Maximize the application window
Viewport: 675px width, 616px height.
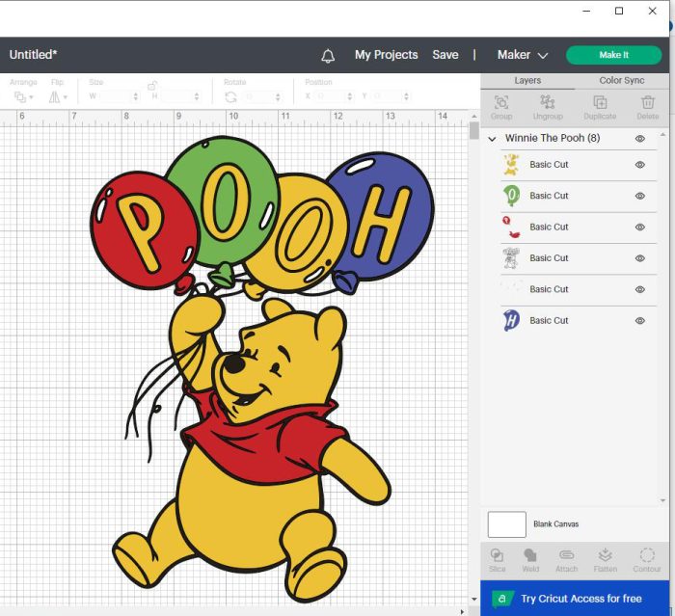click(x=619, y=12)
